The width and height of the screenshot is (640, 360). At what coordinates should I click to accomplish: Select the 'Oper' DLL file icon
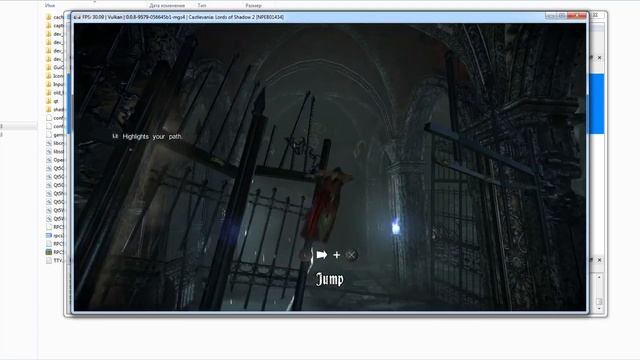pyautogui.click(x=49, y=160)
